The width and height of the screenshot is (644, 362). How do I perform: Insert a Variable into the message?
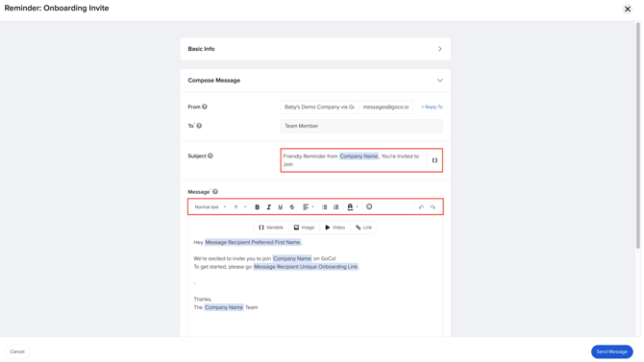[271, 228]
